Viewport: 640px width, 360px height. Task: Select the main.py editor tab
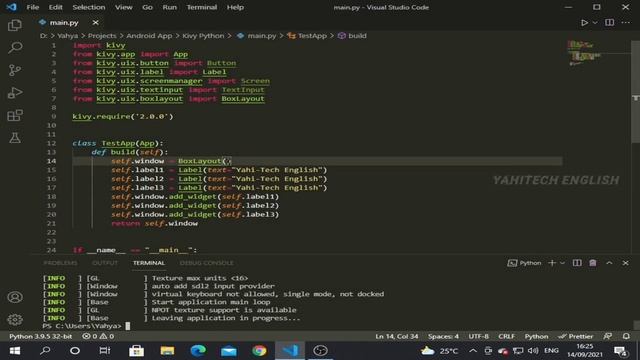click(64, 23)
